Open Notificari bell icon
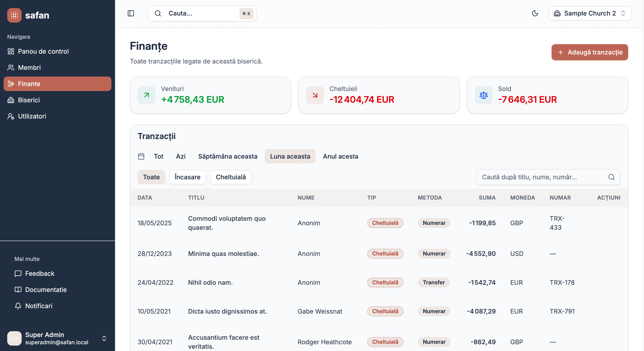The image size is (644, 351). 18,306
